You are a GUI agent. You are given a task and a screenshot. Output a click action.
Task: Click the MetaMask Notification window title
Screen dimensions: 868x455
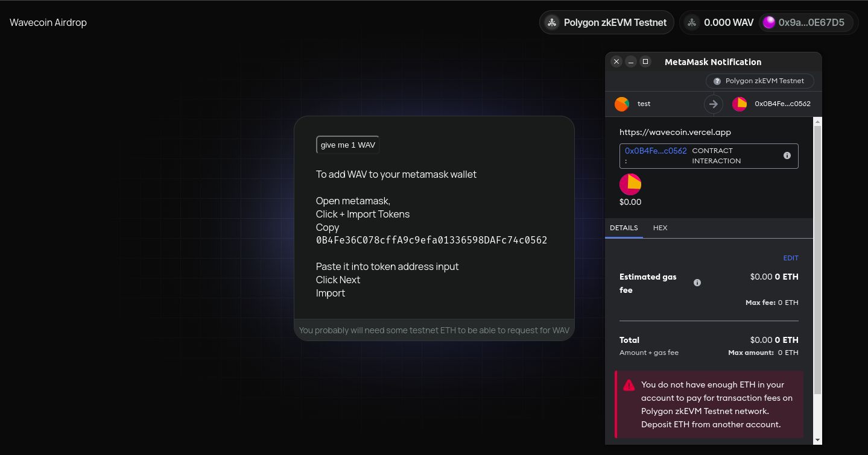click(713, 61)
